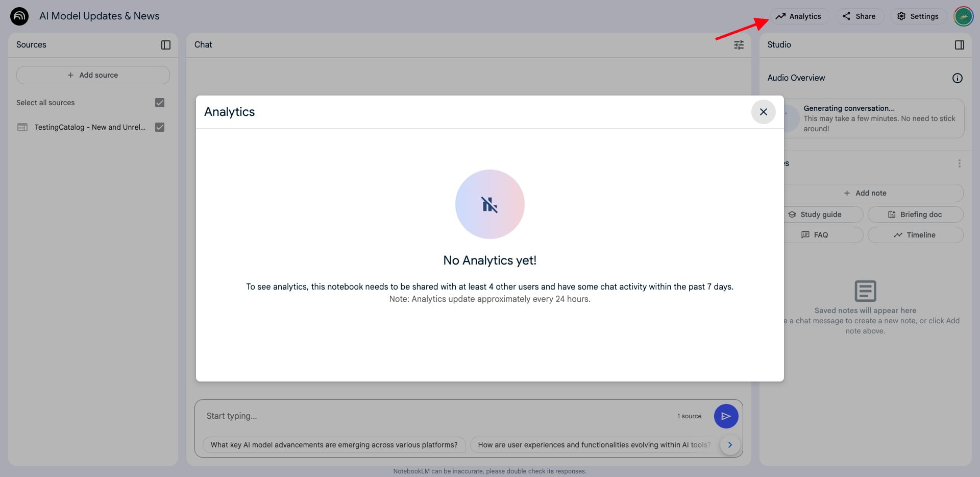Image resolution: width=980 pixels, height=477 pixels.
Task: Click the Share button
Action: pos(860,16)
